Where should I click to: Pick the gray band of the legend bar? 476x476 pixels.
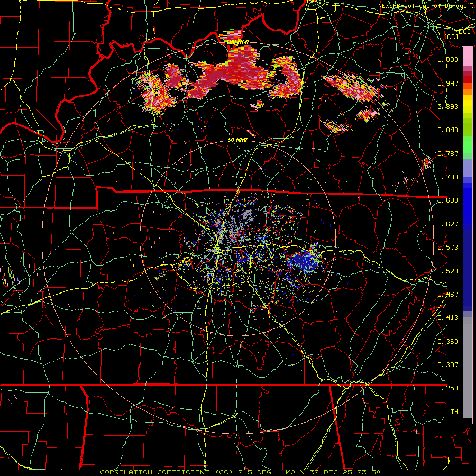[467, 368]
